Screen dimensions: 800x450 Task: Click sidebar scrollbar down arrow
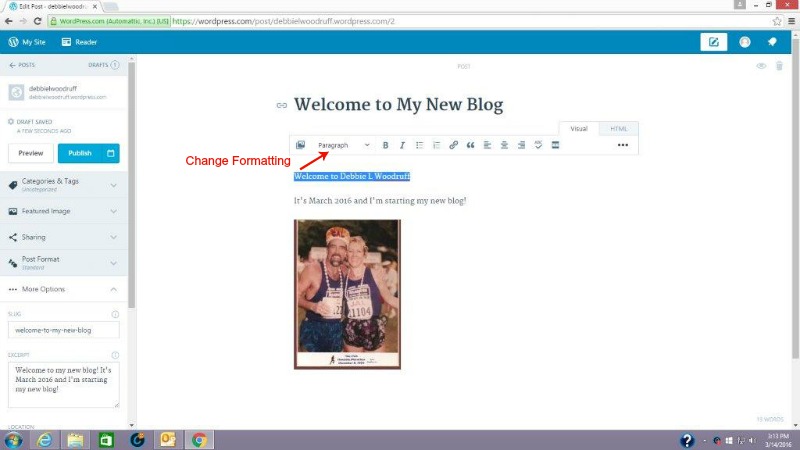point(132,424)
